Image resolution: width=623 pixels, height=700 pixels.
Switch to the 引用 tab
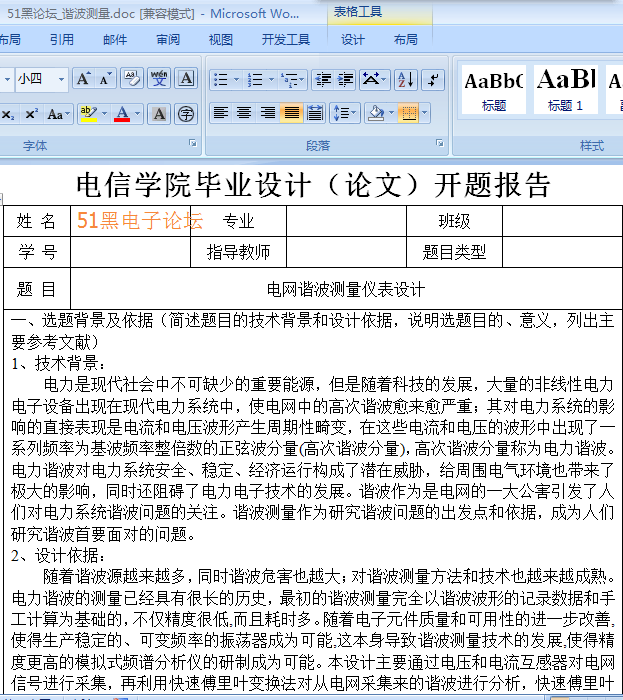(x=62, y=40)
